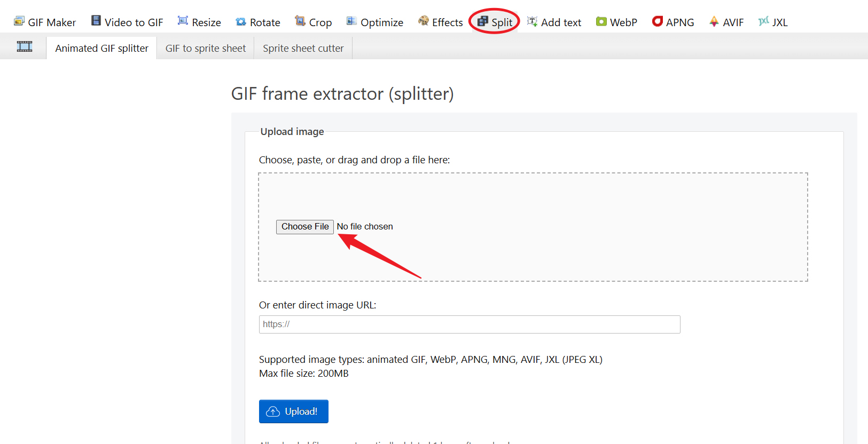Screen dimensions: 868x444
Task: Click the Resize tool icon
Action: tap(183, 21)
